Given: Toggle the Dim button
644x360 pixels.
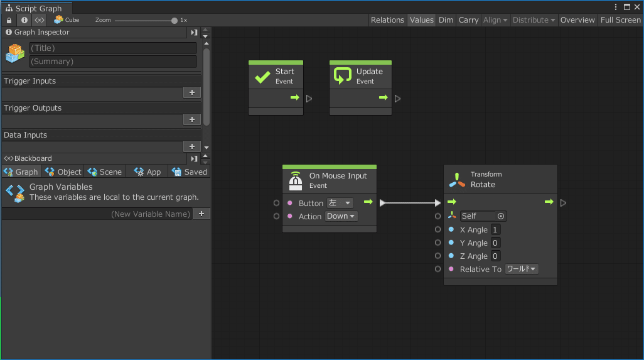Looking at the screenshot, I should pyautogui.click(x=446, y=19).
